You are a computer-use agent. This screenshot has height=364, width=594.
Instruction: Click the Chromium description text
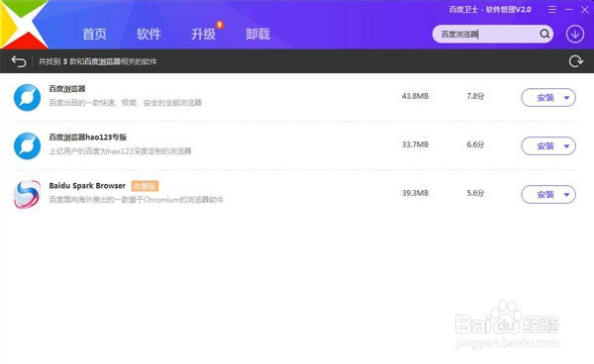coord(136,200)
